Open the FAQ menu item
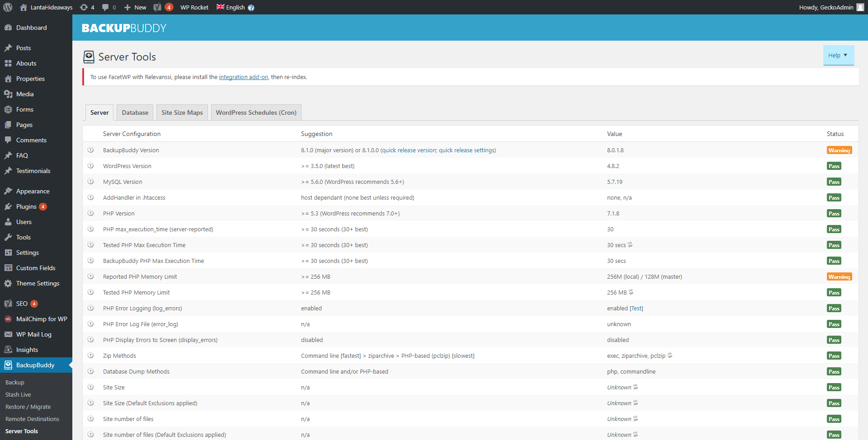This screenshot has width=868, height=440. [22, 155]
